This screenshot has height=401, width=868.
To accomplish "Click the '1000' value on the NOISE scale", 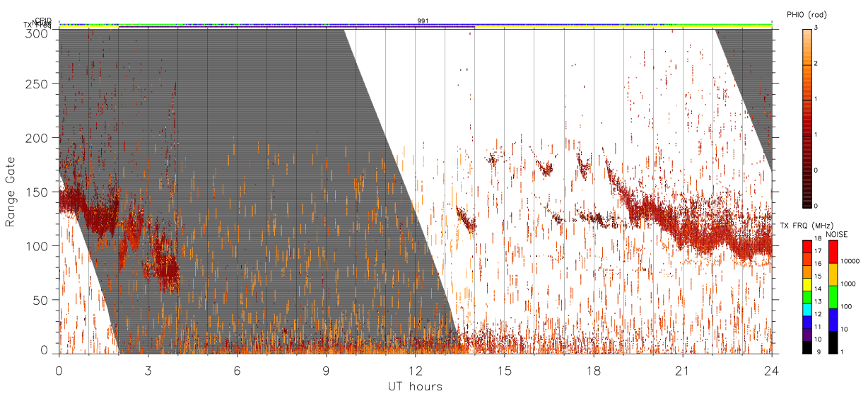I will pyautogui.click(x=848, y=284).
